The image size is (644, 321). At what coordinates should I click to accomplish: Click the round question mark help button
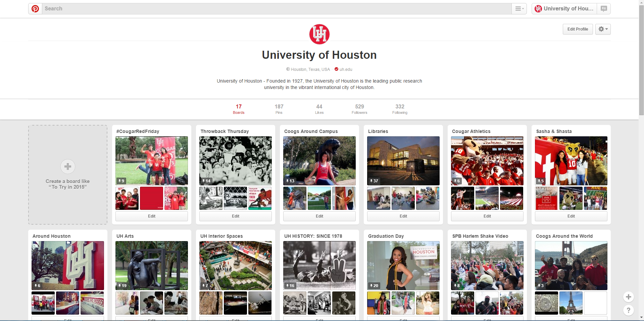[629, 310]
